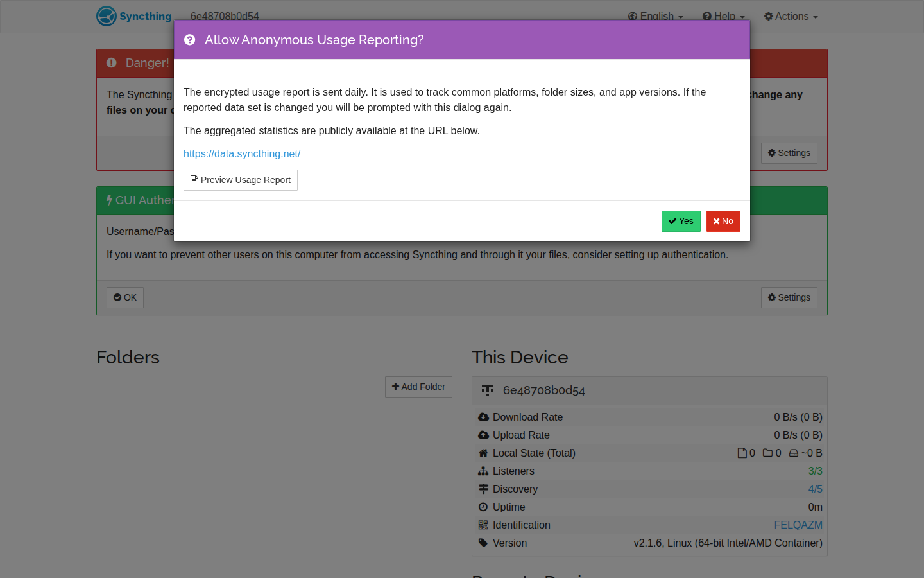
Task: Click the Syncthing logo icon
Action: point(107,16)
